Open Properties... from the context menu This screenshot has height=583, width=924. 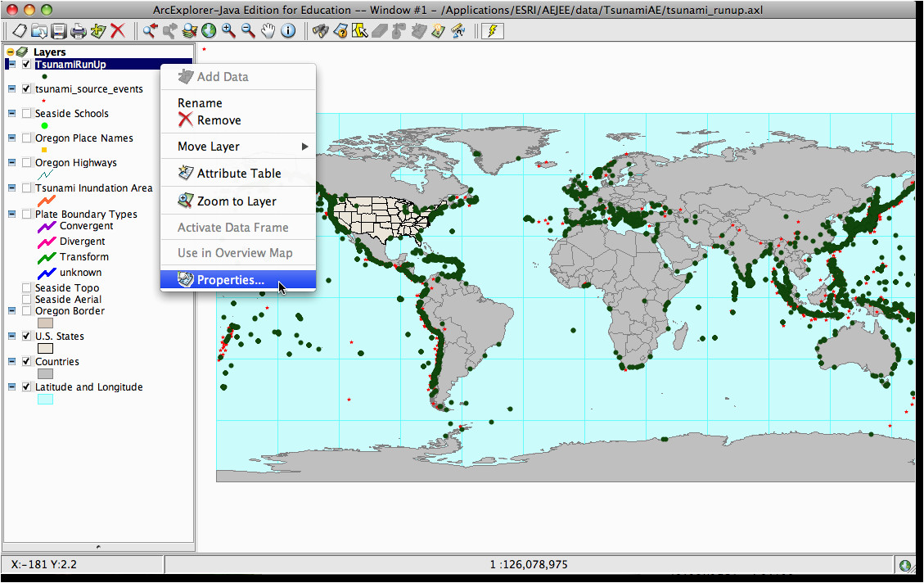[238, 280]
